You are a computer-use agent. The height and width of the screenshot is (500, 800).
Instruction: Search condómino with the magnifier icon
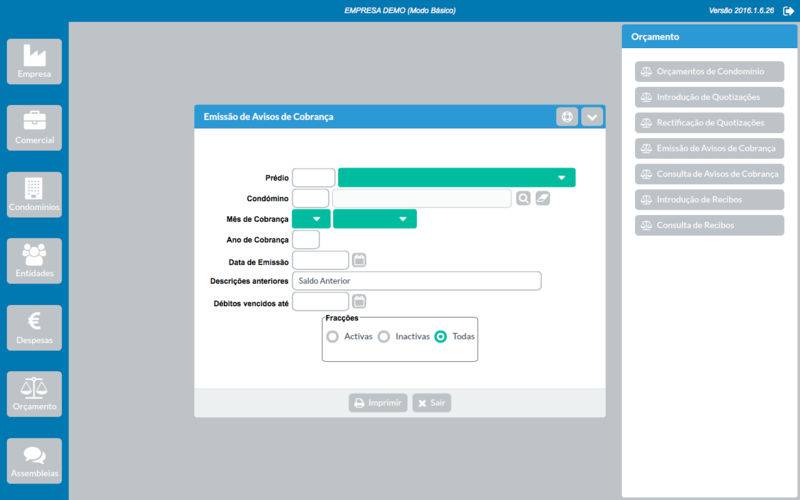tap(523, 198)
